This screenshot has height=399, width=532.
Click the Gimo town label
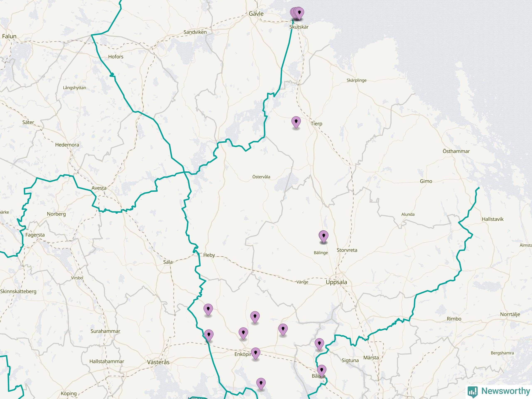(426, 181)
